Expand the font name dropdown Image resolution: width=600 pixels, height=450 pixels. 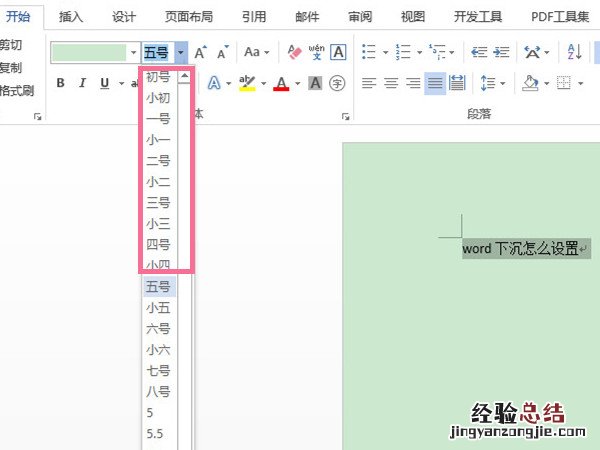pyautogui.click(x=133, y=52)
